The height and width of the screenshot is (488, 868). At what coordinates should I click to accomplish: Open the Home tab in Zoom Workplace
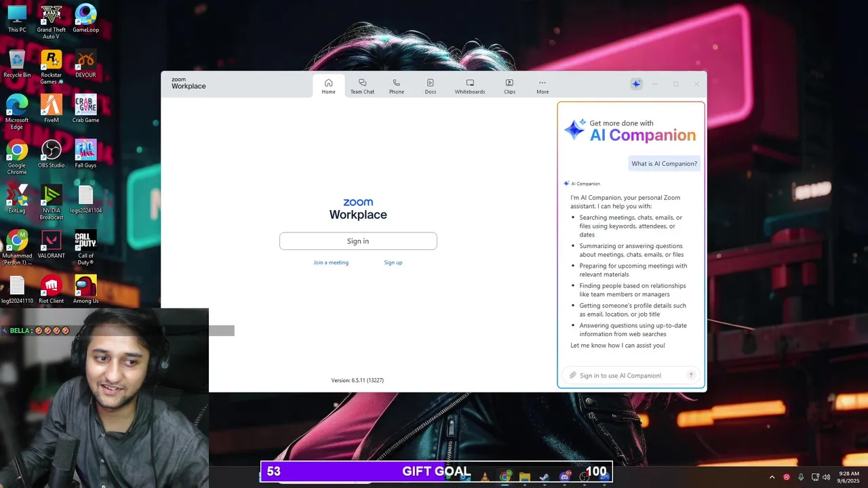(328, 86)
